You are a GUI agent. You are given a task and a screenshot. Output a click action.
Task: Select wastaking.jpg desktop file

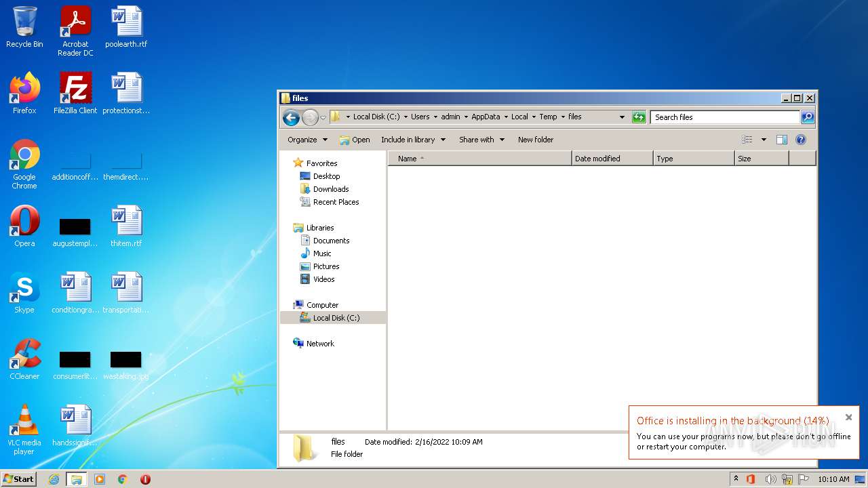coord(126,365)
